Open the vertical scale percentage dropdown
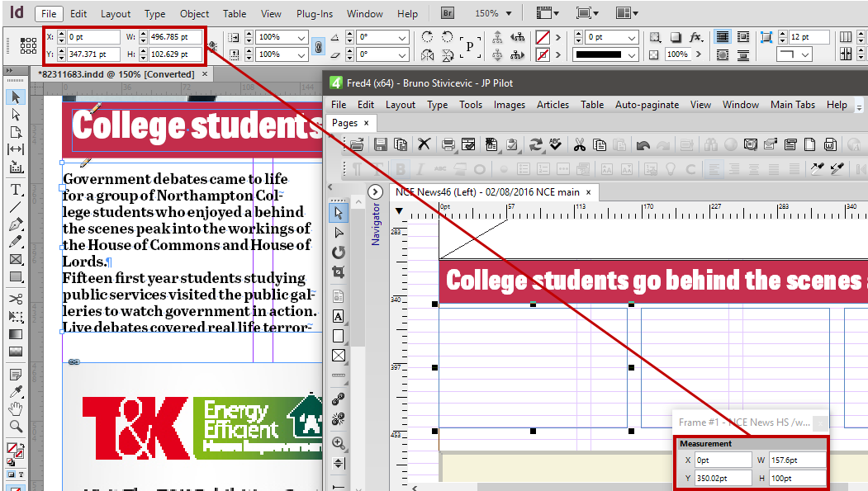This screenshot has width=868, height=491. pyautogui.click(x=301, y=54)
